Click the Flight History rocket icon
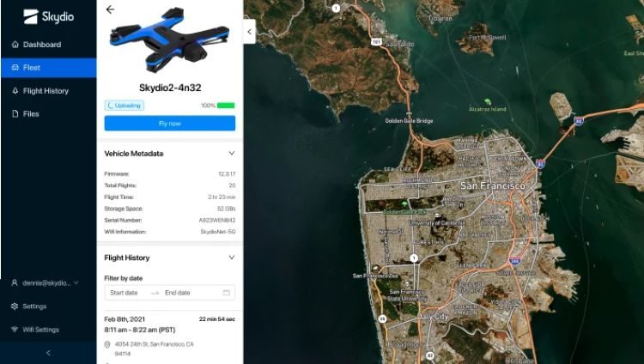The image size is (644, 364). [x=15, y=91]
